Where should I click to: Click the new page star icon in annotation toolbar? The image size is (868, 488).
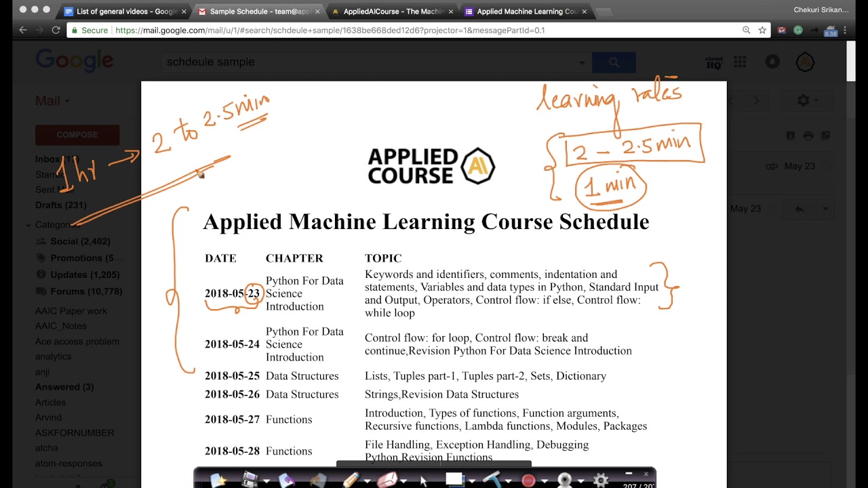point(218,480)
